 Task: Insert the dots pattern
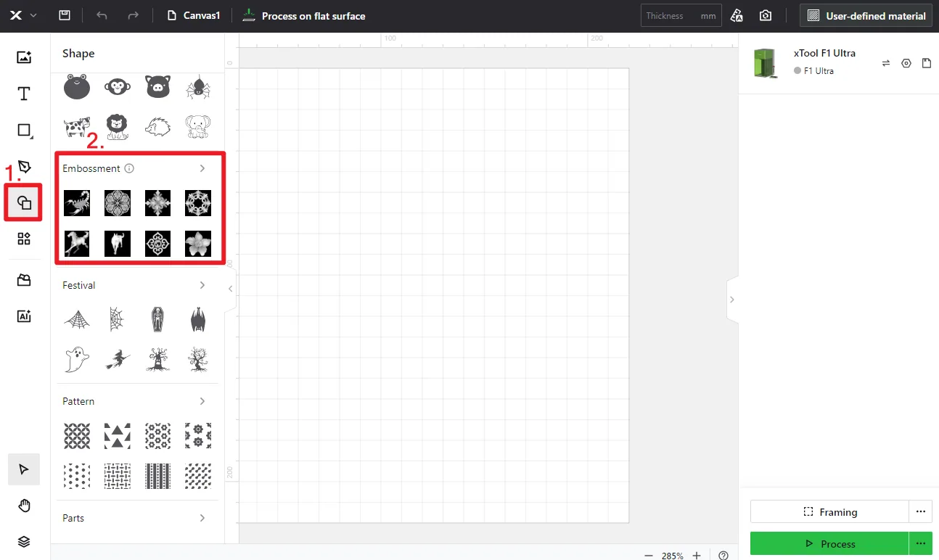[77, 477]
